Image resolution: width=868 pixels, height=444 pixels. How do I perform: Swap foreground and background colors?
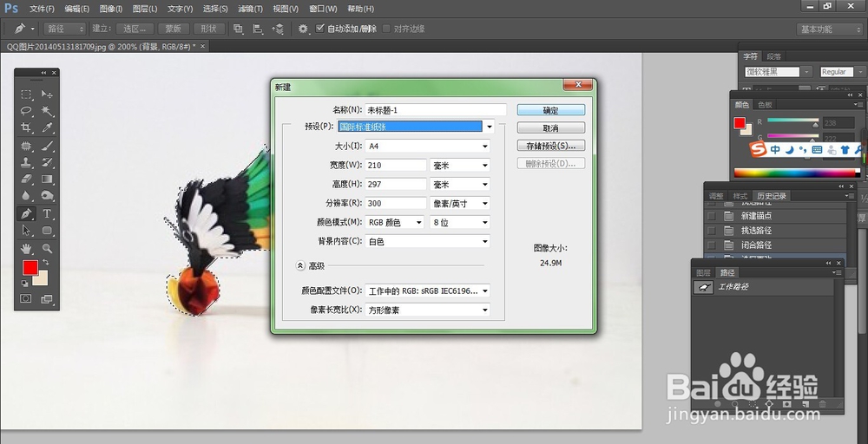pos(45,262)
